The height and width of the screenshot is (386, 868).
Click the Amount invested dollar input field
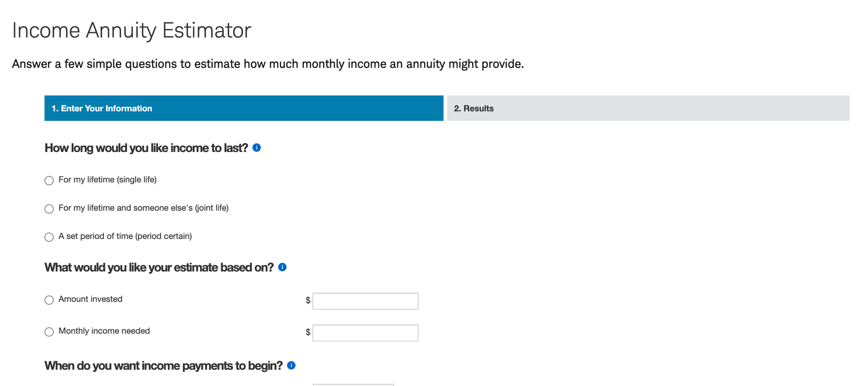(x=365, y=301)
